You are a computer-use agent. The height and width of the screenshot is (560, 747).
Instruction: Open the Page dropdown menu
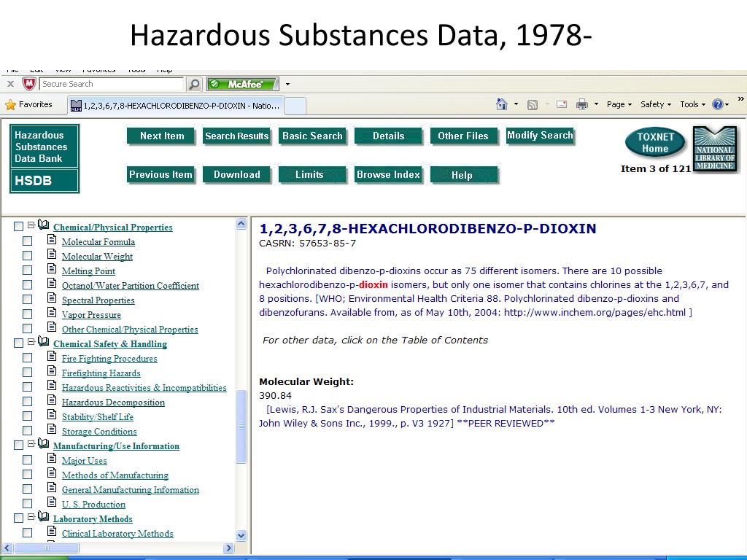pos(616,104)
